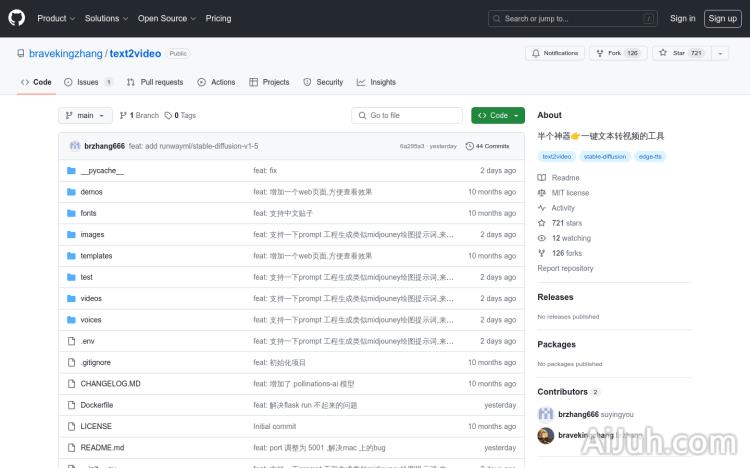
Task: Click the brzhang666 commit author avatar
Action: [75, 146]
